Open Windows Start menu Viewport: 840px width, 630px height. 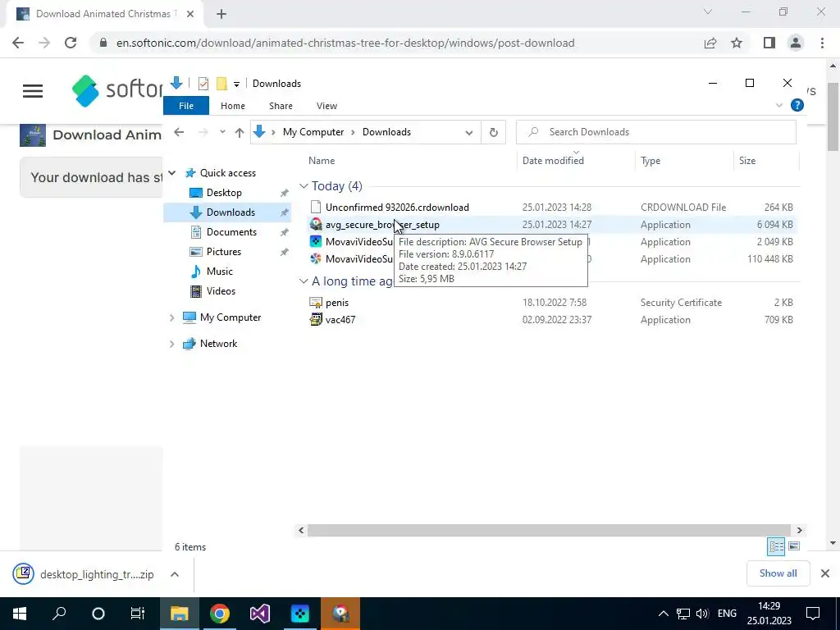[x=20, y=614]
